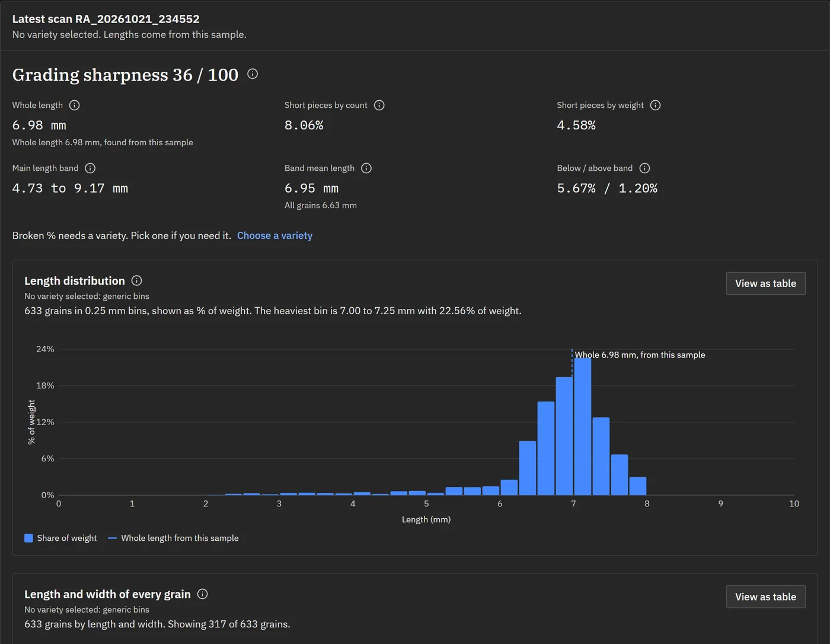The width and height of the screenshot is (830, 644).
Task: View Length and width of every grain as table
Action: click(765, 597)
